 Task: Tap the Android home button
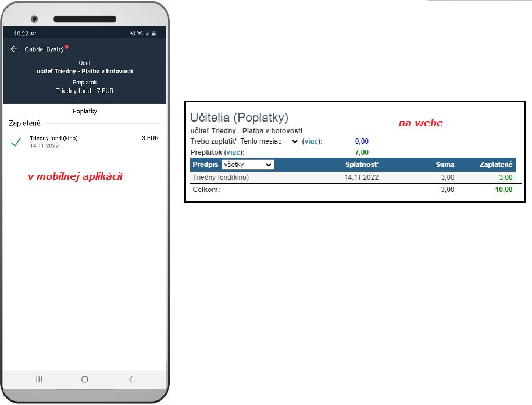(x=85, y=379)
